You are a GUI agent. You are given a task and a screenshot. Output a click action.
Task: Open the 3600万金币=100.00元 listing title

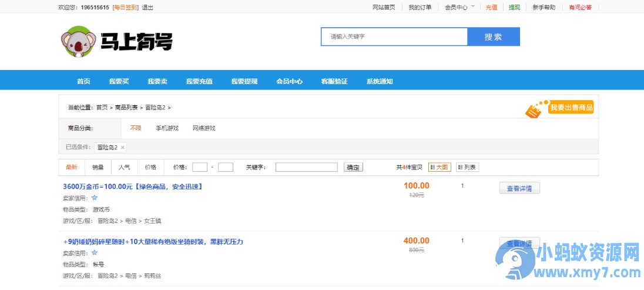(133, 186)
